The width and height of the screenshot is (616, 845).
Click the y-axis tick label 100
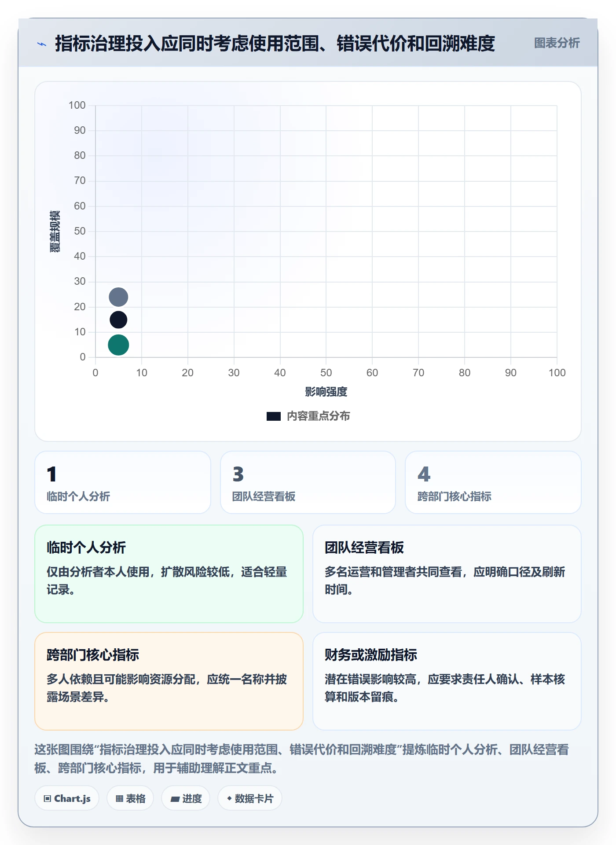click(x=77, y=105)
